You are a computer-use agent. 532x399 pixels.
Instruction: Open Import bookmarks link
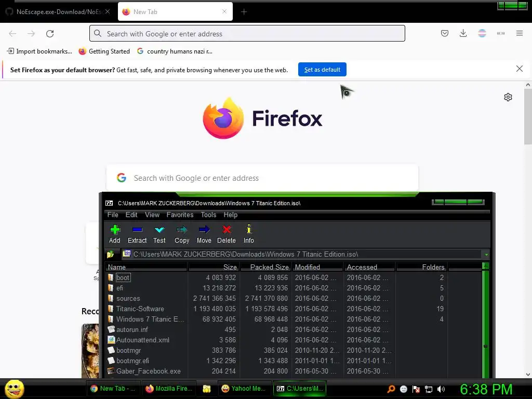click(x=39, y=51)
